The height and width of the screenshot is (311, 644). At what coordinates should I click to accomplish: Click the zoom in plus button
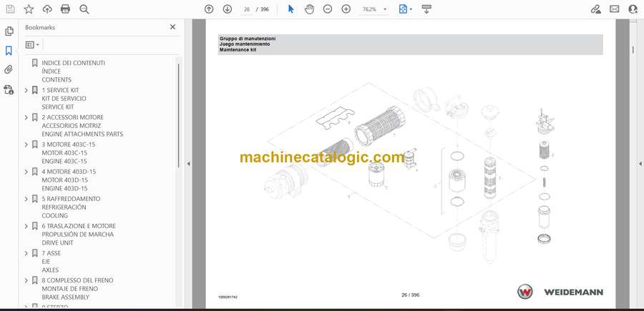point(346,9)
